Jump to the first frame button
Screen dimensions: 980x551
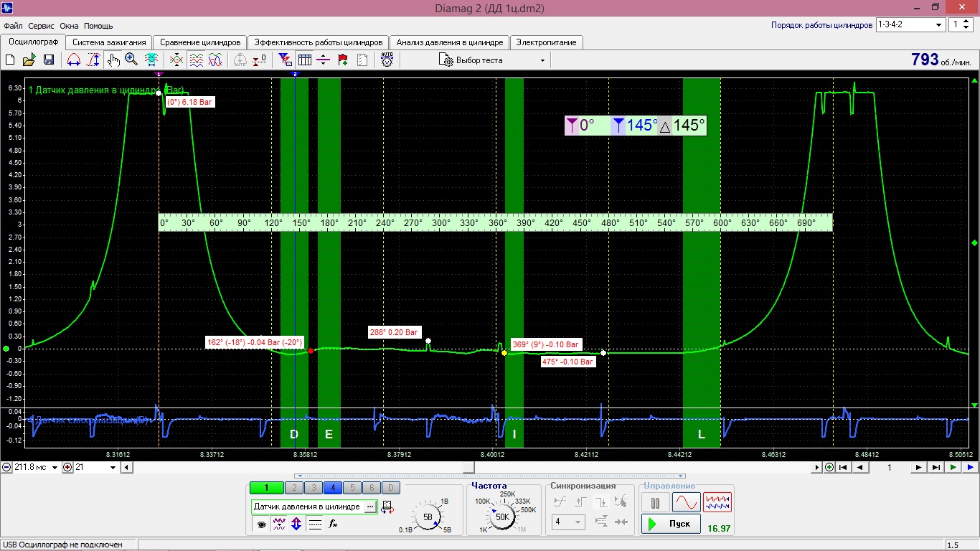coord(844,467)
